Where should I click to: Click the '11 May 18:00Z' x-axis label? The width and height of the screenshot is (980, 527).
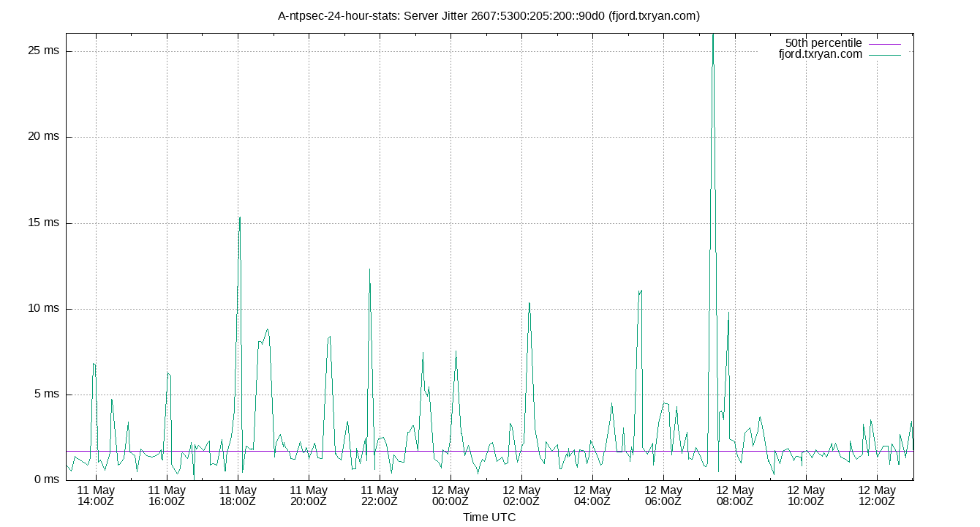[x=238, y=496]
